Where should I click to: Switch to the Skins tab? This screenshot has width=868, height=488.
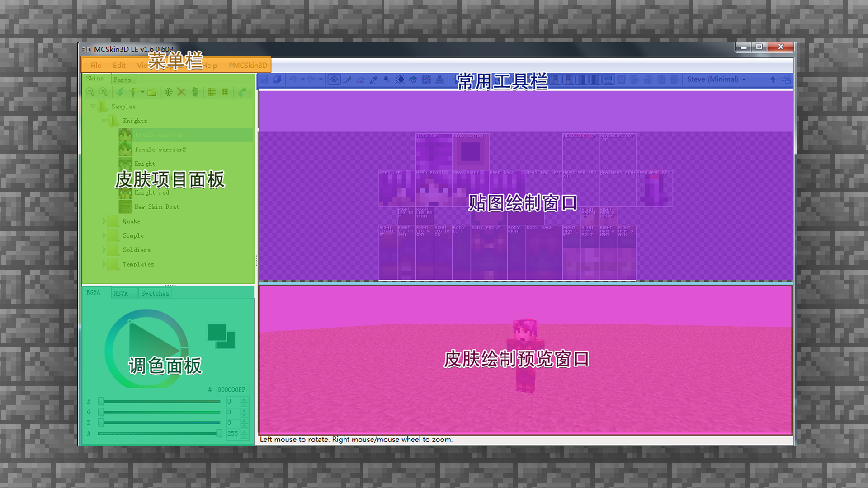click(x=95, y=79)
